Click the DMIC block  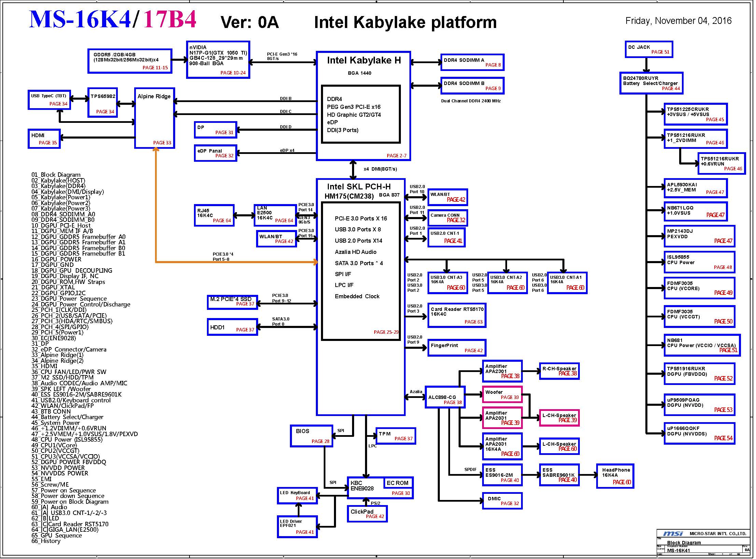(502, 501)
